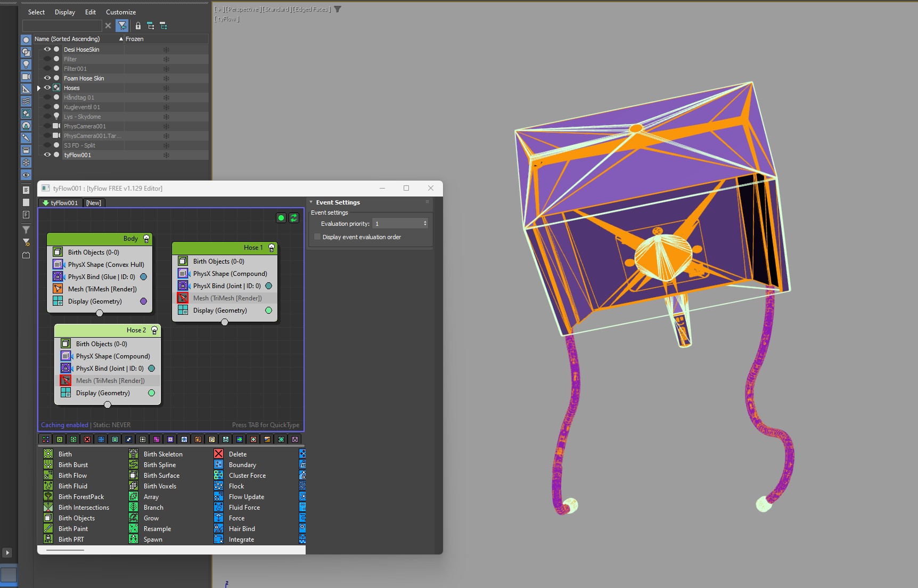This screenshot has height=588, width=918.
Task: Click the Birth Objects operator in palette
Action: [x=76, y=518]
